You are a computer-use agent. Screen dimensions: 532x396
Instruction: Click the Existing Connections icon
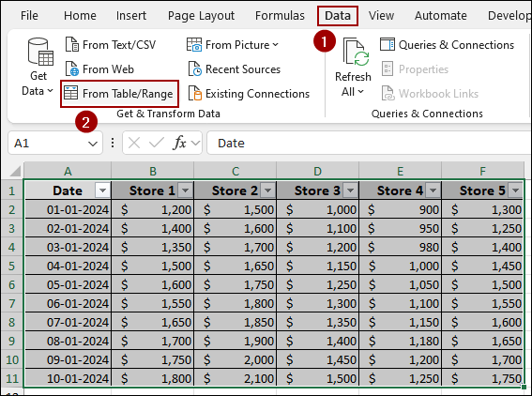click(x=195, y=93)
